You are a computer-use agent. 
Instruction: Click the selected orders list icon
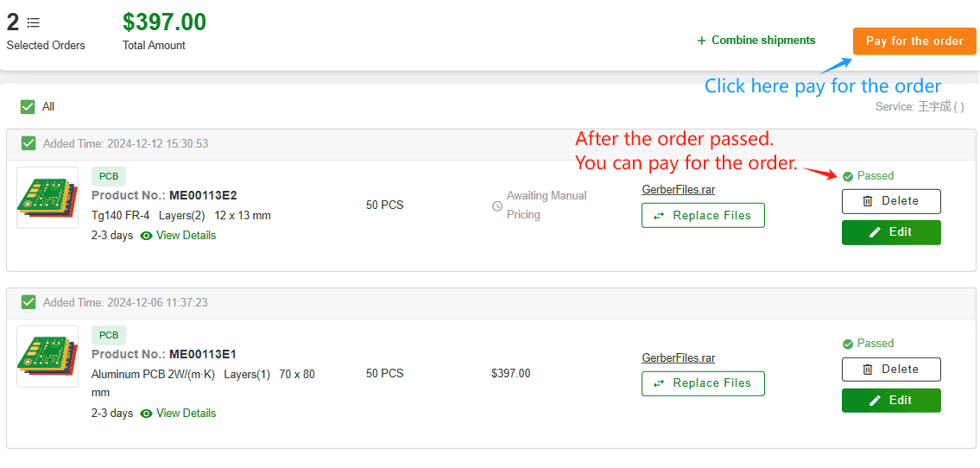click(34, 23)
